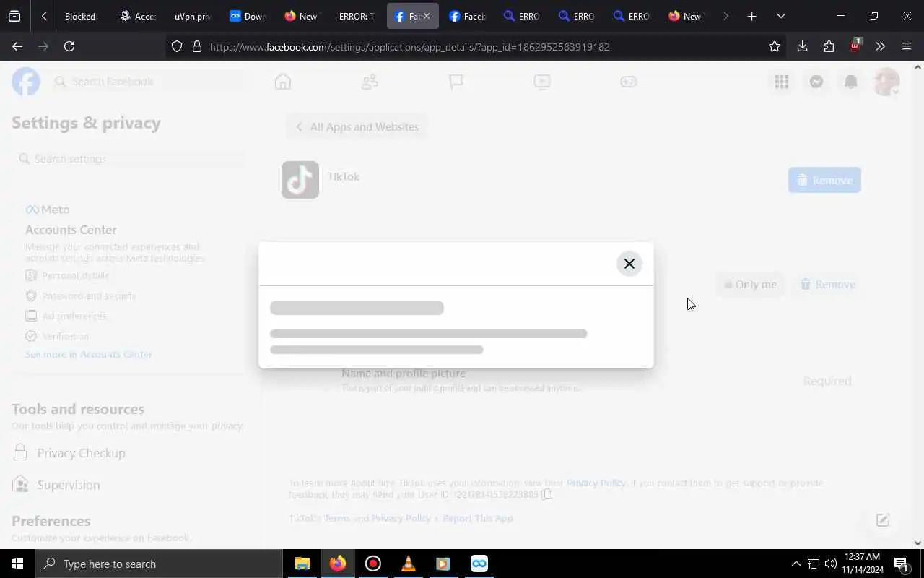This screenshot has width=924, height=578.
Task: Open the Facebook Home icon
Action: [x=283, y=82]
